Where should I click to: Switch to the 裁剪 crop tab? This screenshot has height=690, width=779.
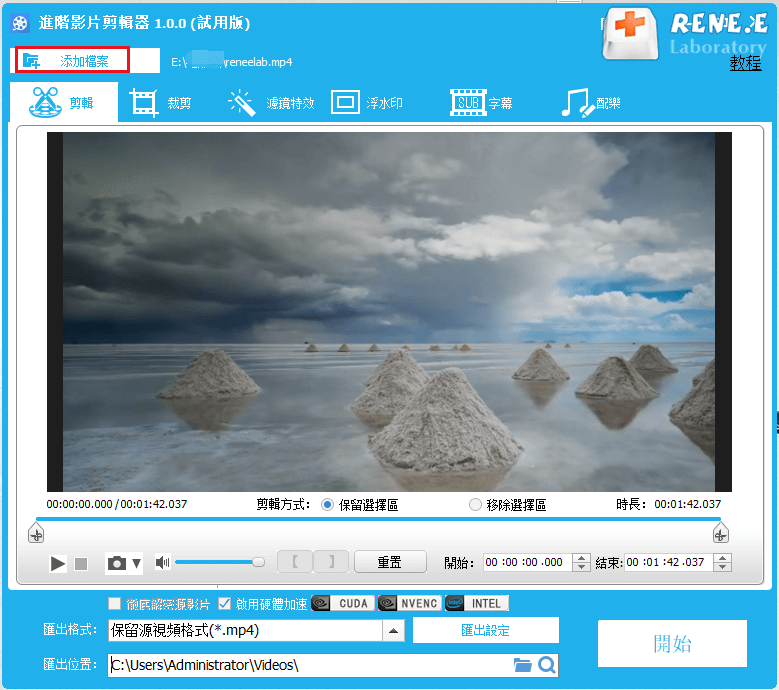tap(160, 103)
